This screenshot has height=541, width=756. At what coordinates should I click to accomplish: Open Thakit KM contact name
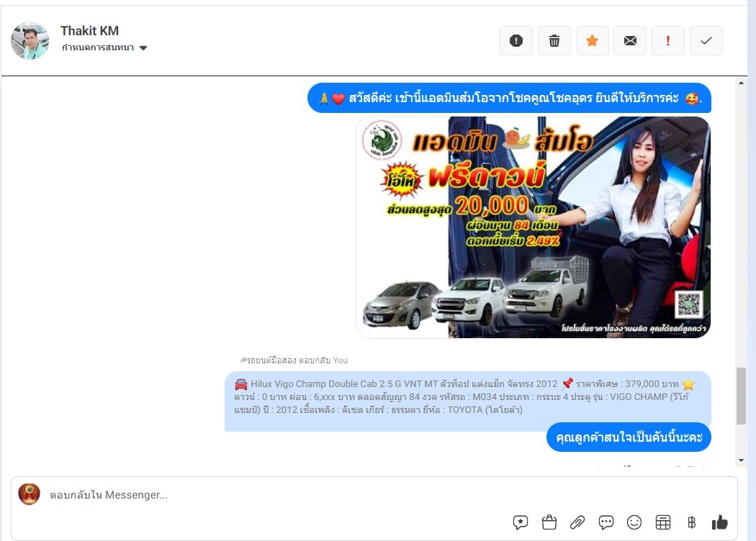pyautogui.click(x=90, y=31)
